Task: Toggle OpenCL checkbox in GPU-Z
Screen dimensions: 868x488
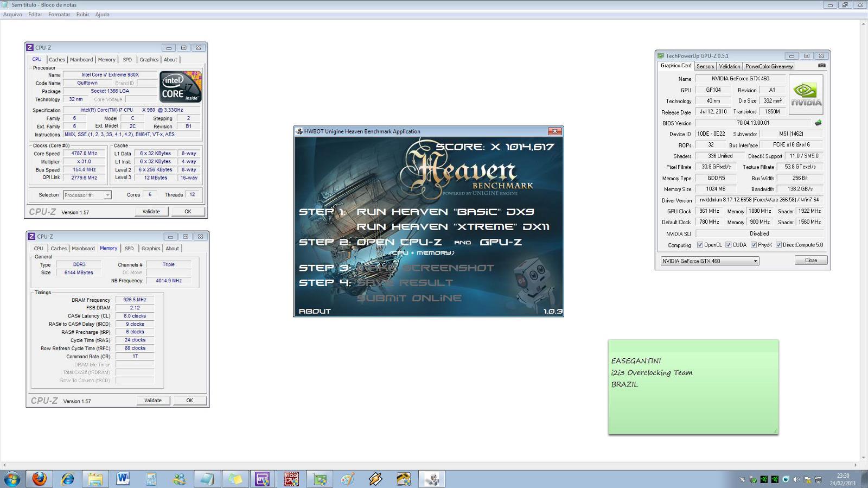Action: pyautogui.click(x=700, y=245)
